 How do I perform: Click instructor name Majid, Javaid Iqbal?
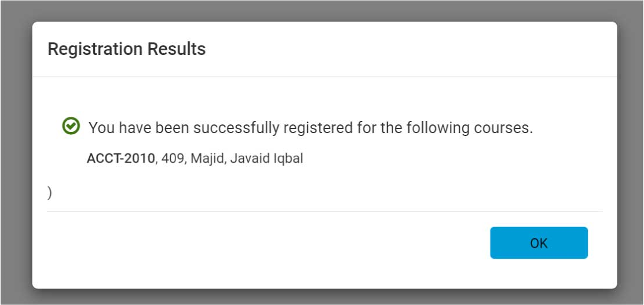pos(247,158)
